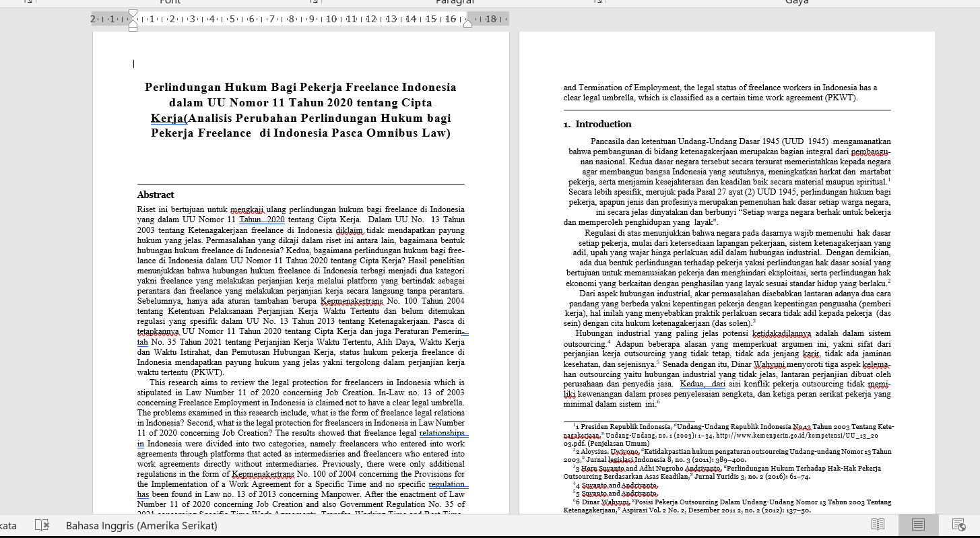Open the Font dialog launcher
Viewport: 980px width, 538px height.
coord(314,2)
